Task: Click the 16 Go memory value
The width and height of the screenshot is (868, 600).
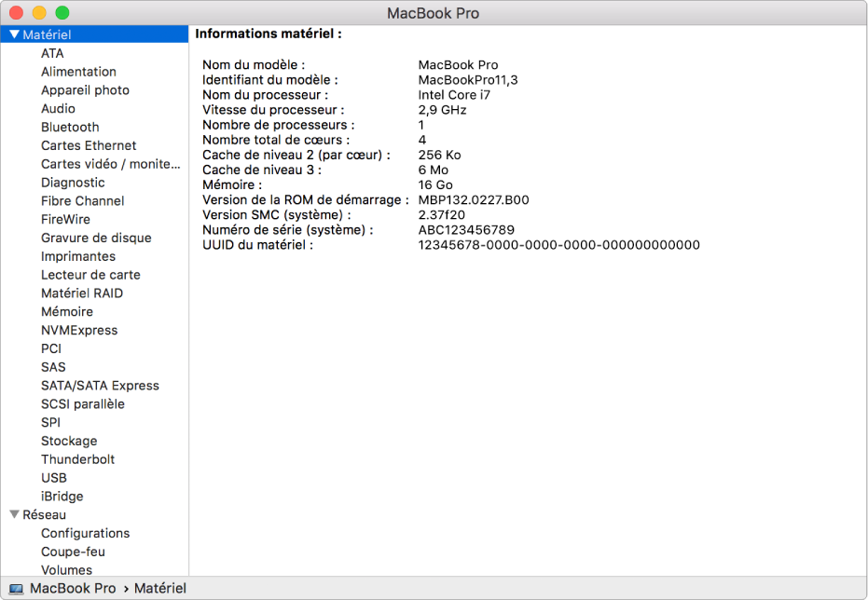Action: tap(435, 184)
